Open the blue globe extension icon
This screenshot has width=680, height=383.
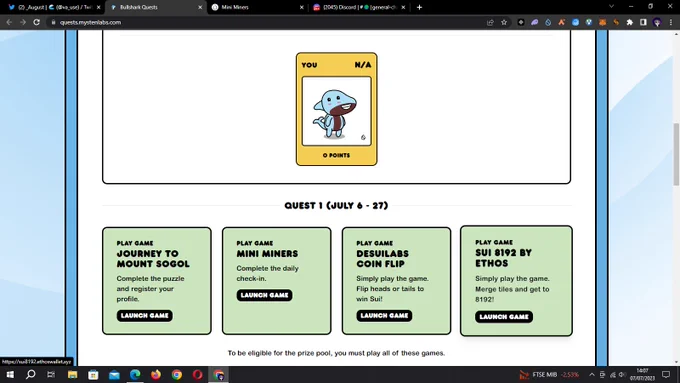(588, 22)
